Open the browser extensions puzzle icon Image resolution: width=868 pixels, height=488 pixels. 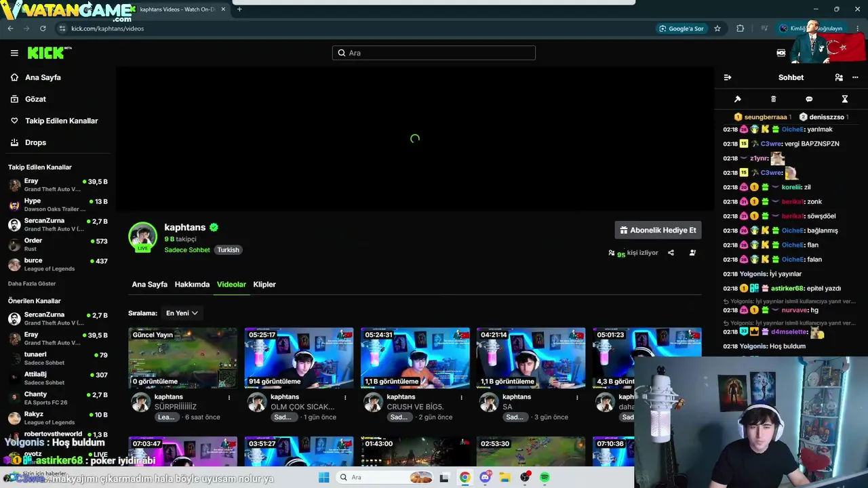[740, 28]
